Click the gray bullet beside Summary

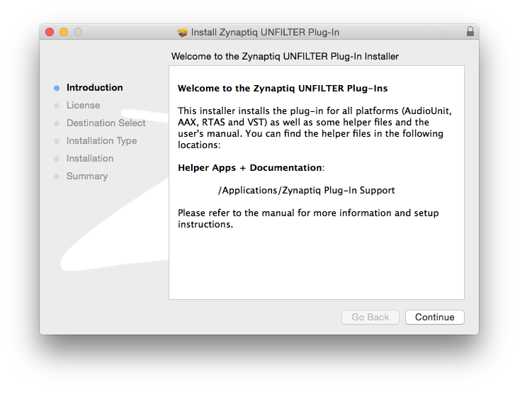[57, 176]
